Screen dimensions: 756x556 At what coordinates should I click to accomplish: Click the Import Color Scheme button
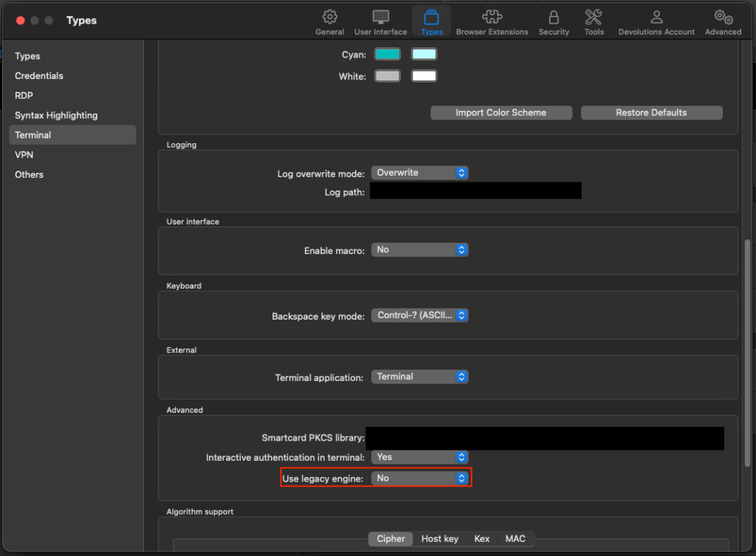pos(501,113)
